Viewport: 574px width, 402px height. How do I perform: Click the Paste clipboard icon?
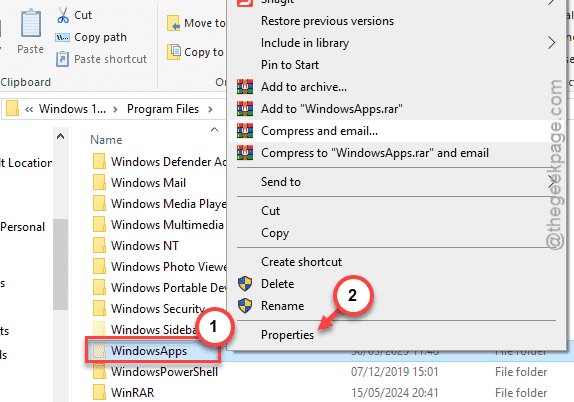[x=31, y=23]
